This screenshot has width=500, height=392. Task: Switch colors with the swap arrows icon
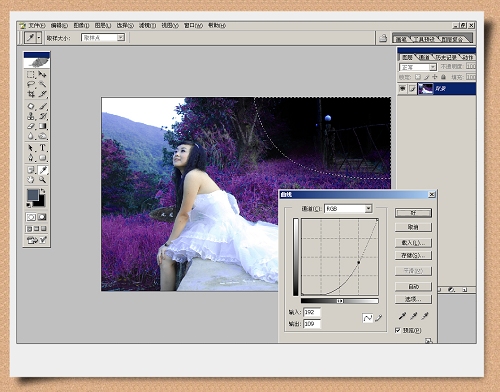[x=43, y=191]
